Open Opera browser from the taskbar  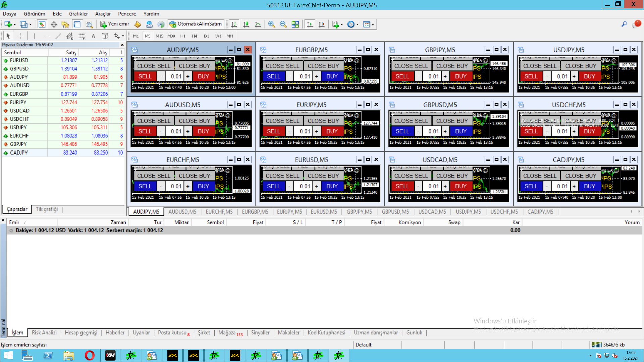[x=89, y=355]
